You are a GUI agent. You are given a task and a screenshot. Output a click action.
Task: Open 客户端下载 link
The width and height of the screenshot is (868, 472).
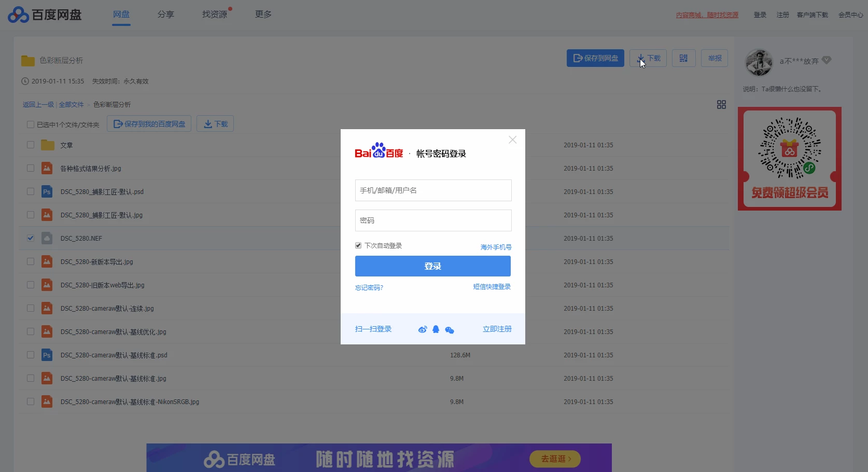coord(813,15)
